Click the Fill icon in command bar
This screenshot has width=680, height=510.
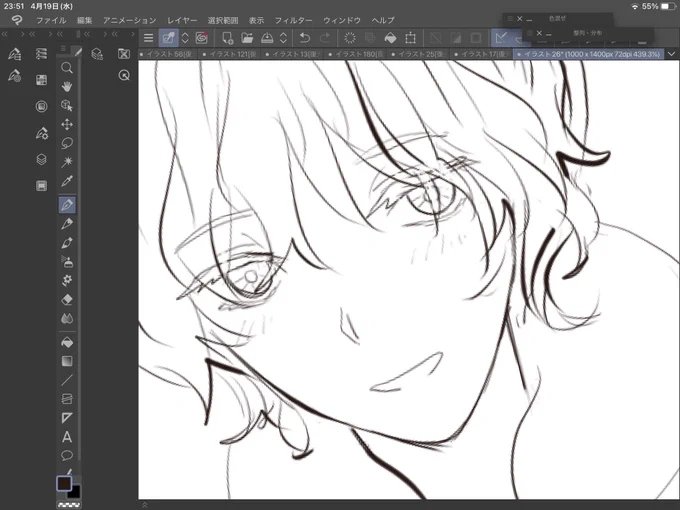[x=390, y=38]
